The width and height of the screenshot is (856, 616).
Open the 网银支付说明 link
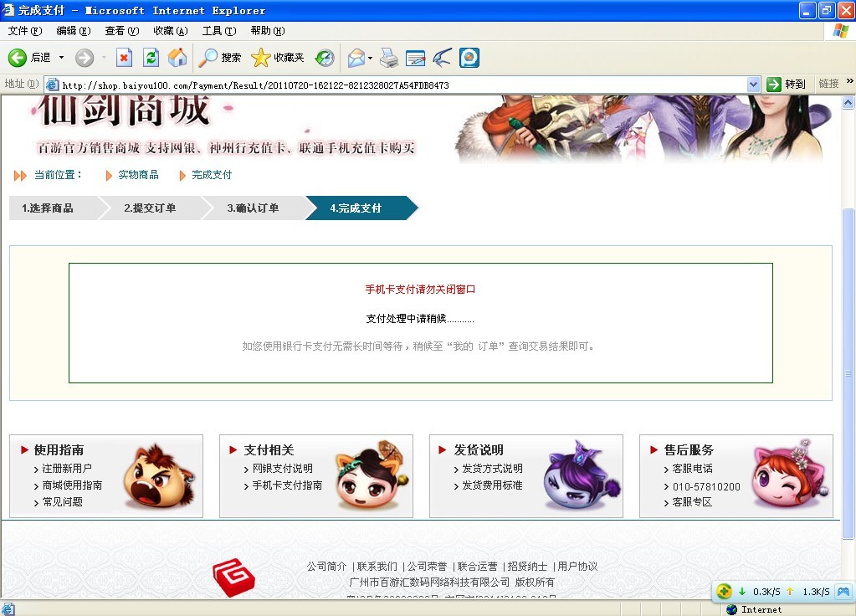click(x=282, y=469)
